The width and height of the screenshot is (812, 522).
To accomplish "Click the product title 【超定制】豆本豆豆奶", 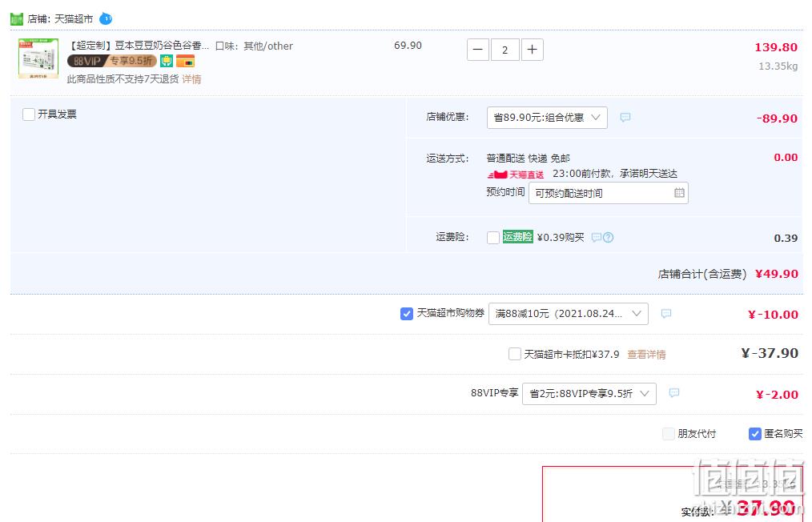I will pos(139,46).
